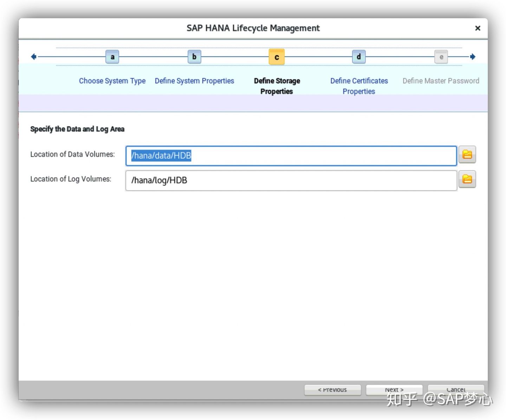Image resolution: width=506 pixels, height=420 pixels.
Task: Click the left roadmap navigation arrow
Action: click(34, 57)
